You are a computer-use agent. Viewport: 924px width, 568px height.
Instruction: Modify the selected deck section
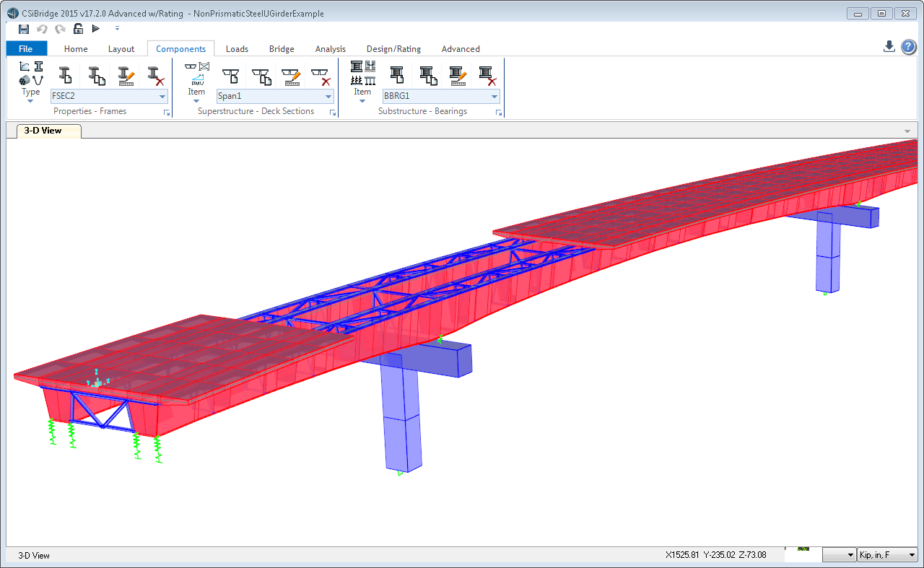click(291, 75)
